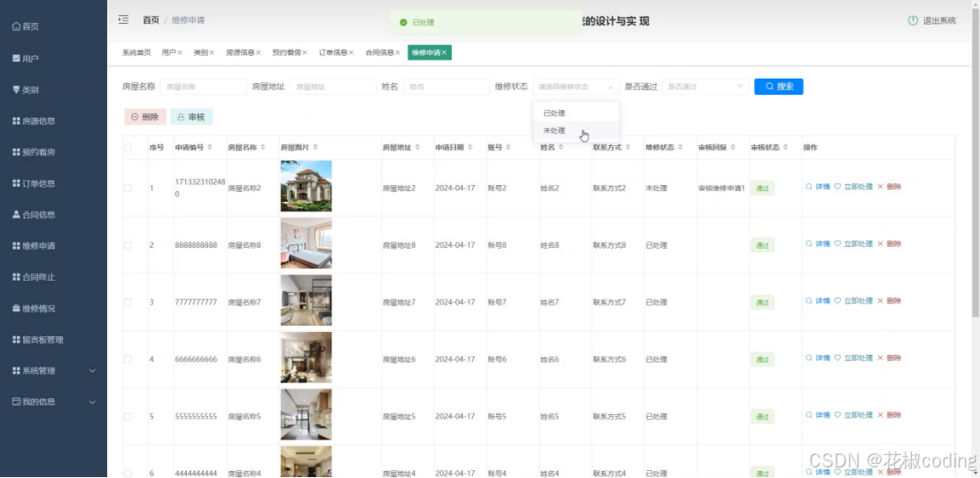Focus the 房屋名称 search input

click(x=203, y=87)
